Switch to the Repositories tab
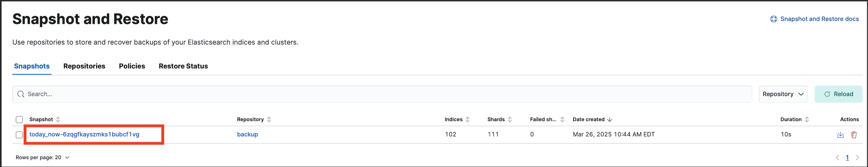This screenshot has height=167, width=868. point(84,66)
